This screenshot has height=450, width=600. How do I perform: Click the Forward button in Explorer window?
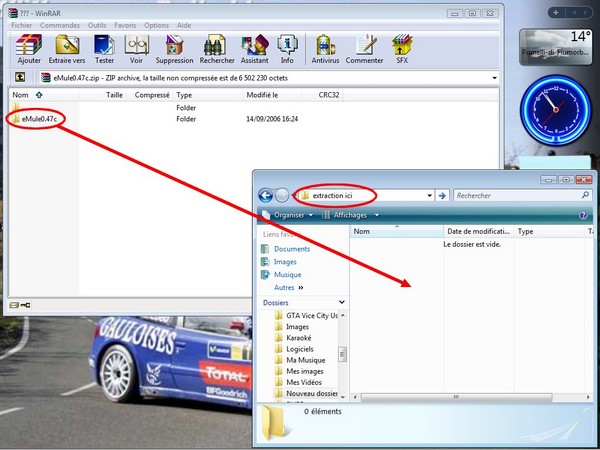point(282,196)
